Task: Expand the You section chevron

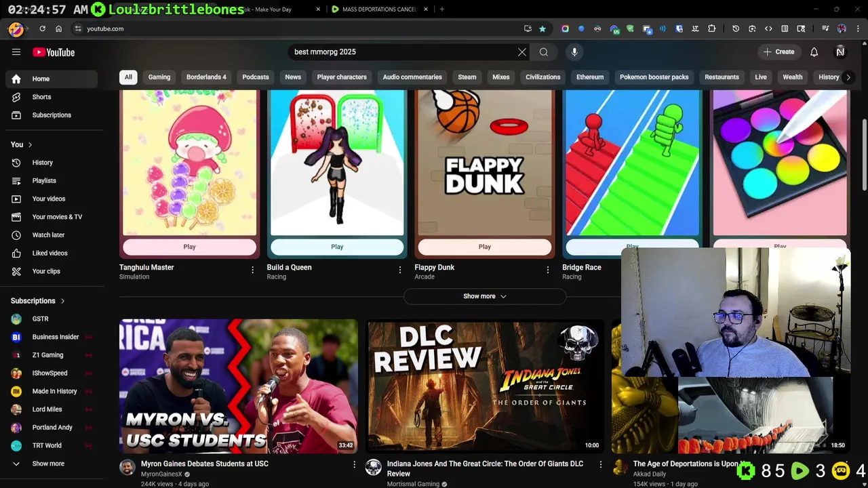Action: pyautogui.click(x=30, y=144)
